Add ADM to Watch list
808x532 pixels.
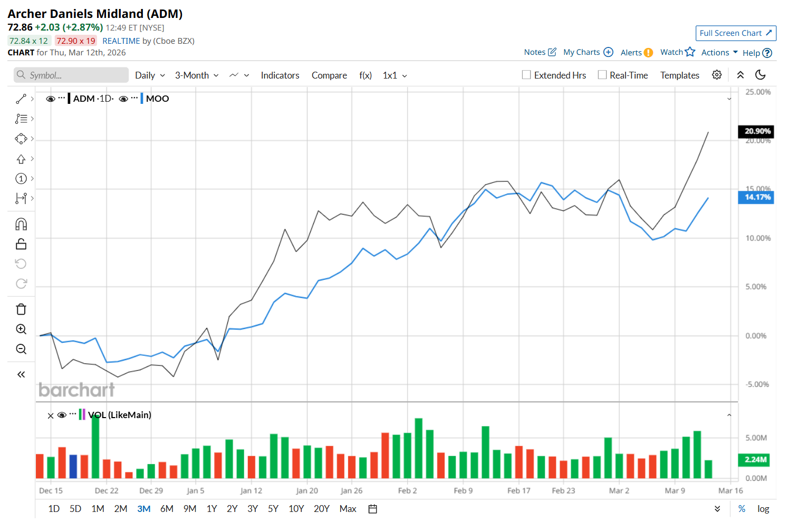coord(678,52)
